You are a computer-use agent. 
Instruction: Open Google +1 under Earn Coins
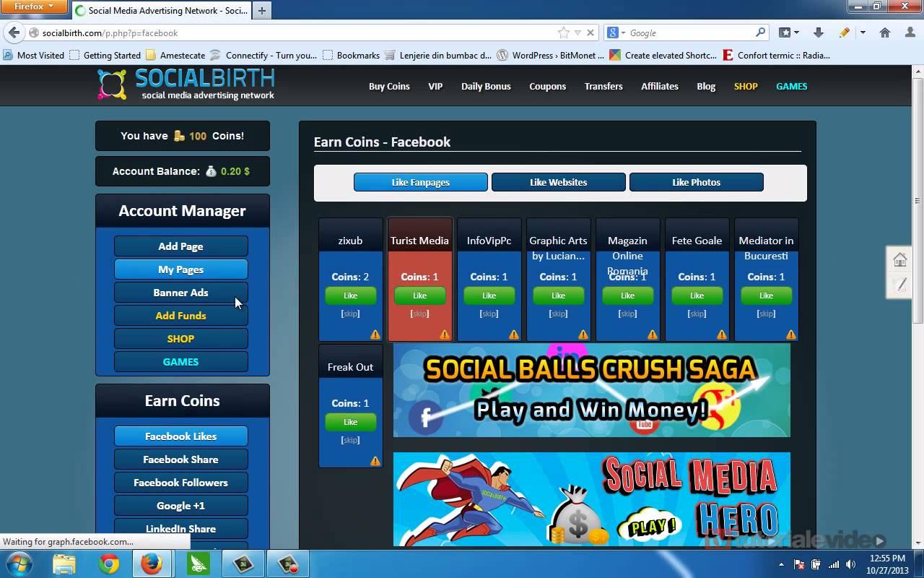pos(180,506)
